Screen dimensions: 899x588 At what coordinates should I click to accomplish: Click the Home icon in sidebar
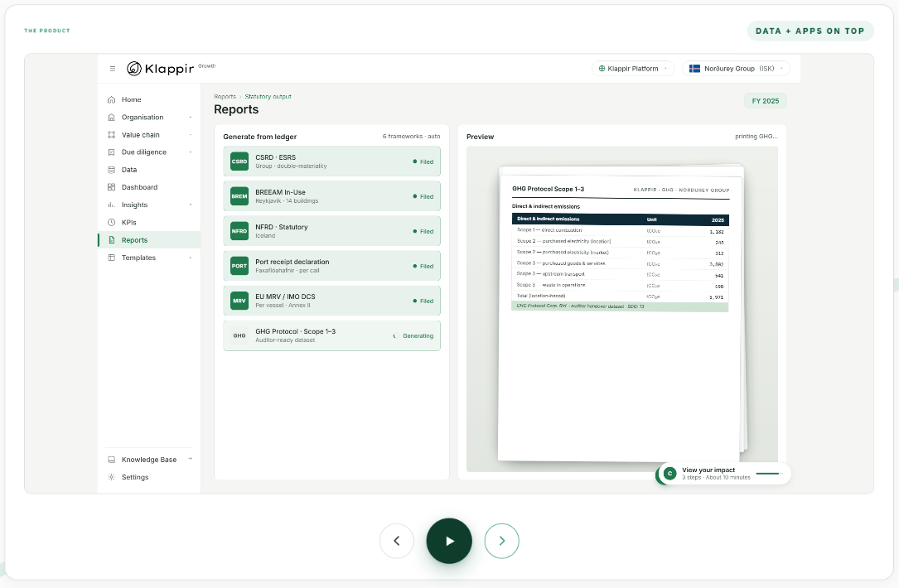click(x=111, y=99)
